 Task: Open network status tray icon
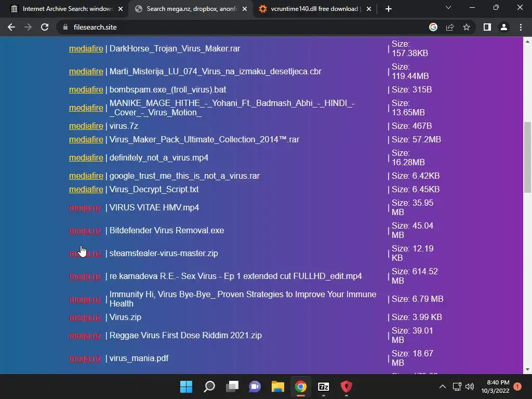click(x=457, y=387)
